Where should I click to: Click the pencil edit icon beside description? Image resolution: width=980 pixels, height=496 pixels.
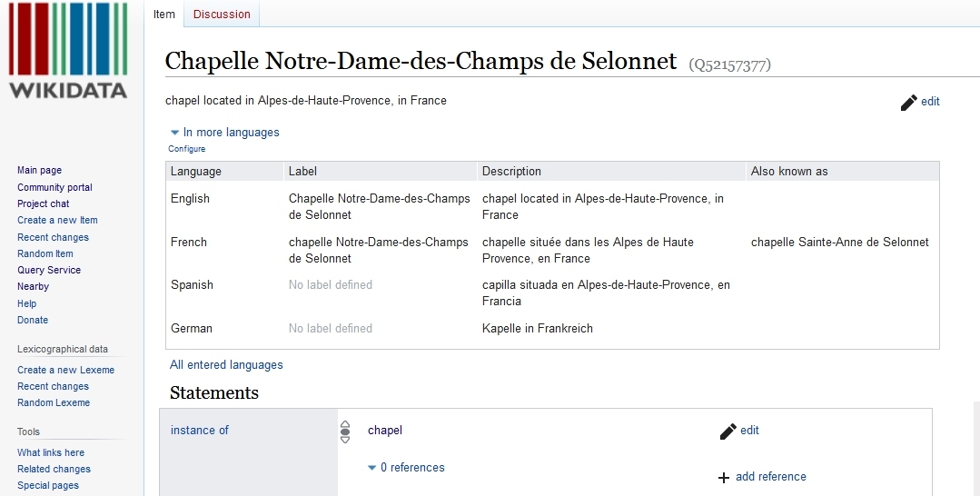(x=908, y=102)
